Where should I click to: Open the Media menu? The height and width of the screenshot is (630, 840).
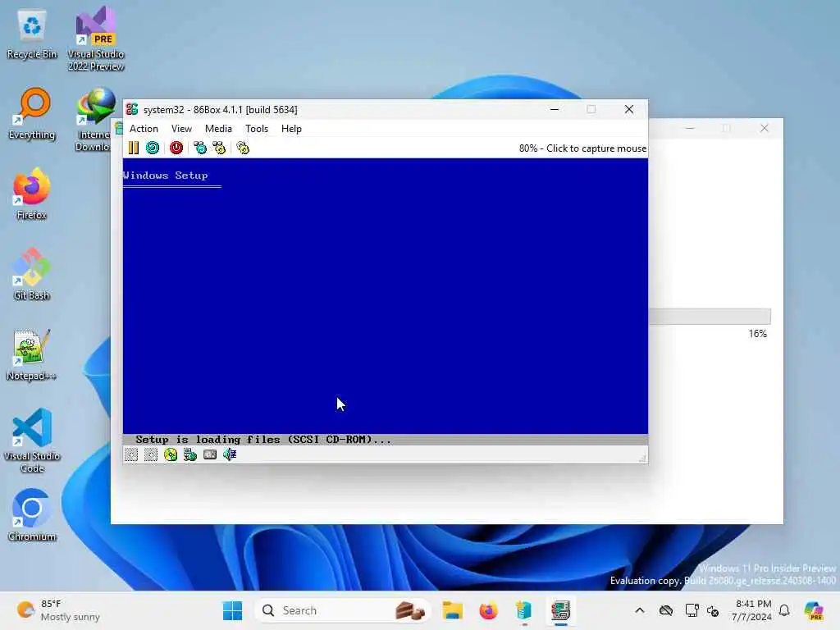pyautogui.click(x=218, y=129)
